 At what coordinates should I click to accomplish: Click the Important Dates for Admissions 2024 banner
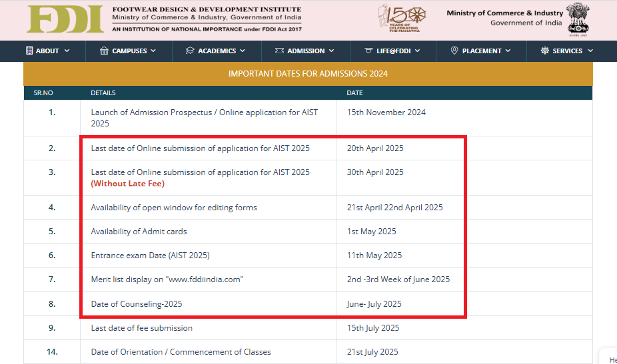308,73
